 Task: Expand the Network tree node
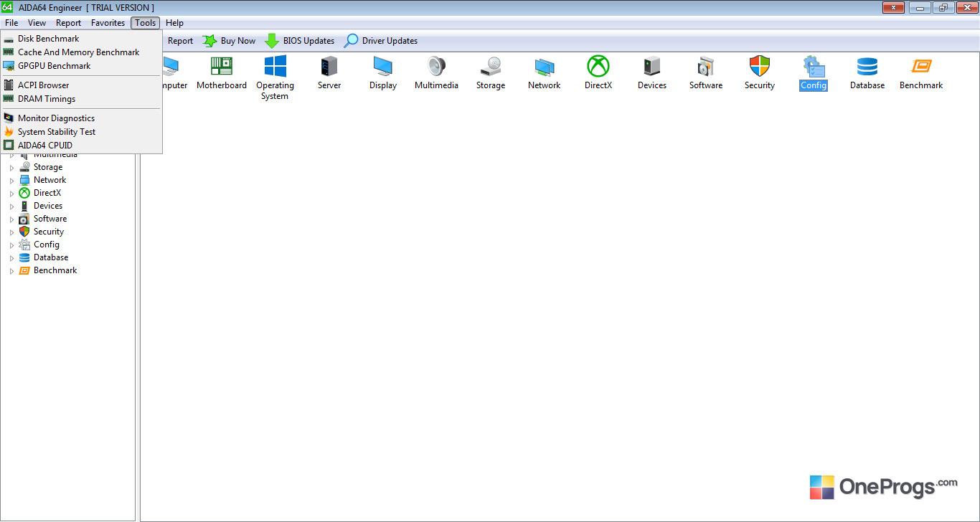coord(11,181)
